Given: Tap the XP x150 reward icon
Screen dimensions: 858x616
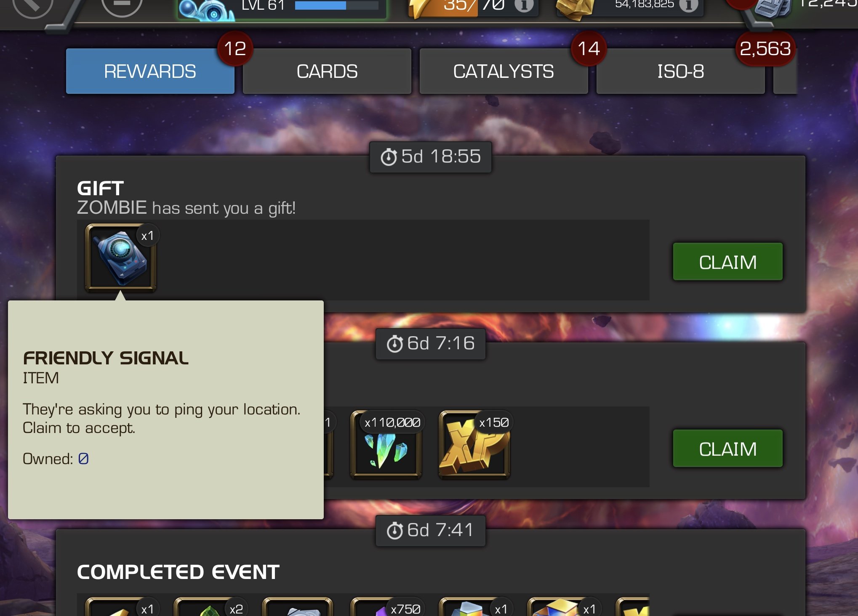Looking at the screenshot, I should [474, 444].
